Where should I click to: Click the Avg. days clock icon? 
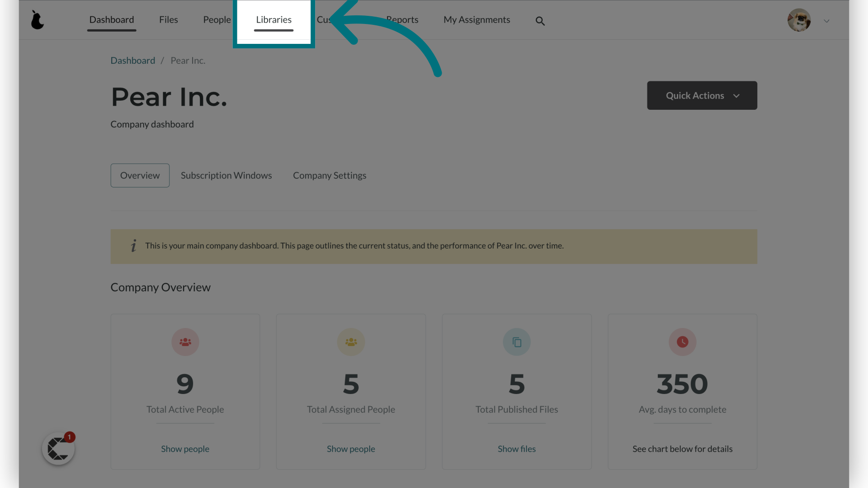[682, 342]
